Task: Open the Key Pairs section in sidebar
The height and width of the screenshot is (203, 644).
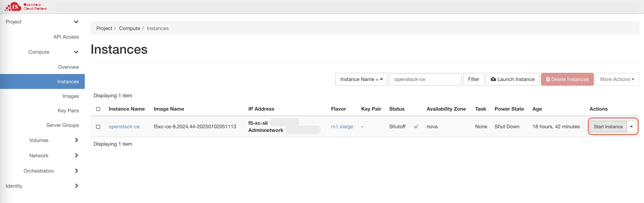Action: pos(68,110)
